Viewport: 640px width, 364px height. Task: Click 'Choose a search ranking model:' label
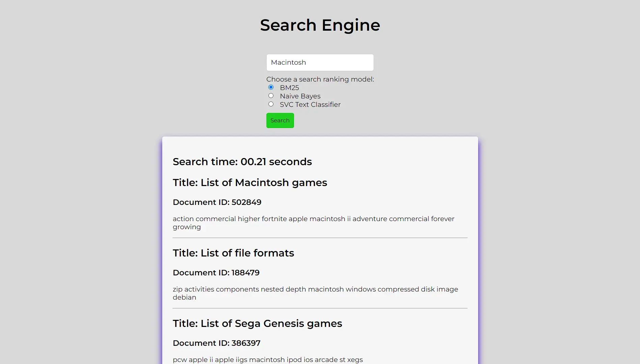[x=320, y=79]
